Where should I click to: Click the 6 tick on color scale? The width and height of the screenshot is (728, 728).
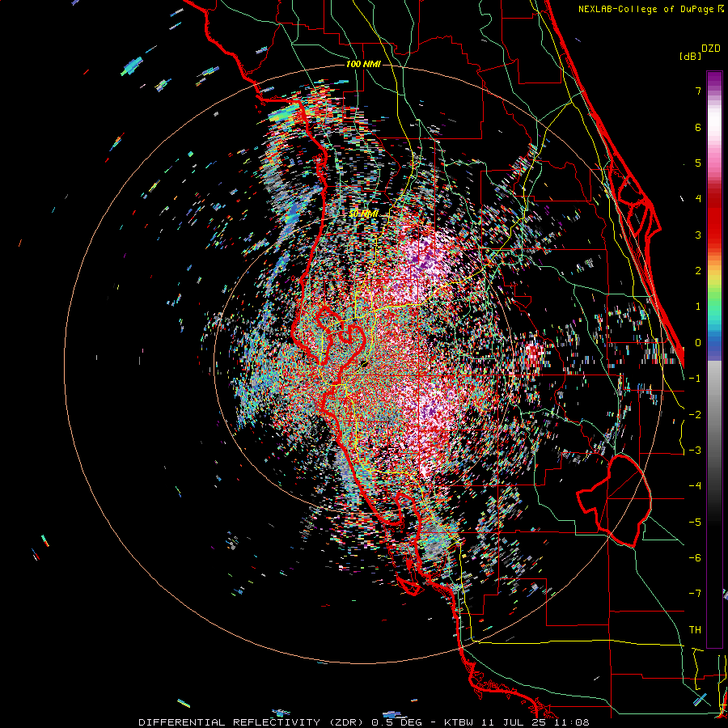(x=698, y=127)
